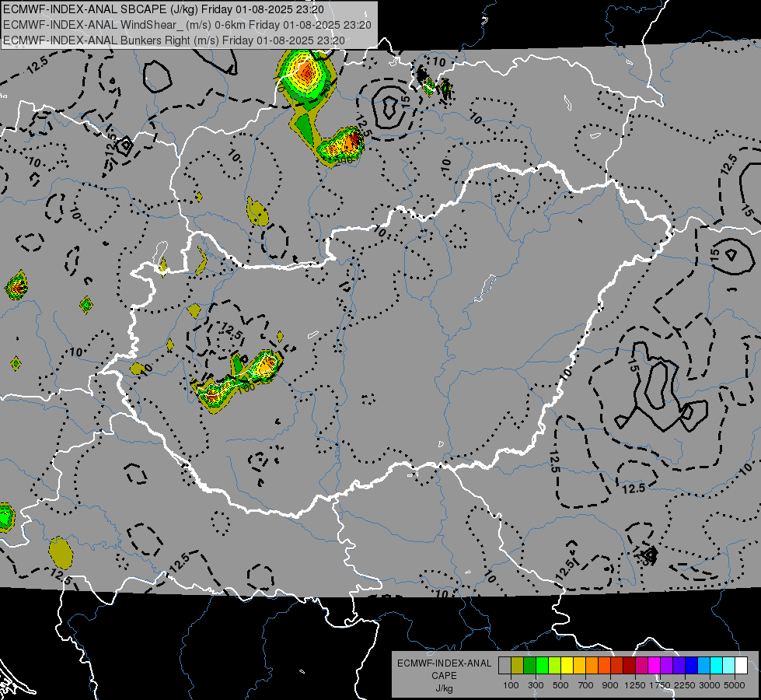
Task: Pick the crimson pink legend swatch
Action: (x=641, y=666)
